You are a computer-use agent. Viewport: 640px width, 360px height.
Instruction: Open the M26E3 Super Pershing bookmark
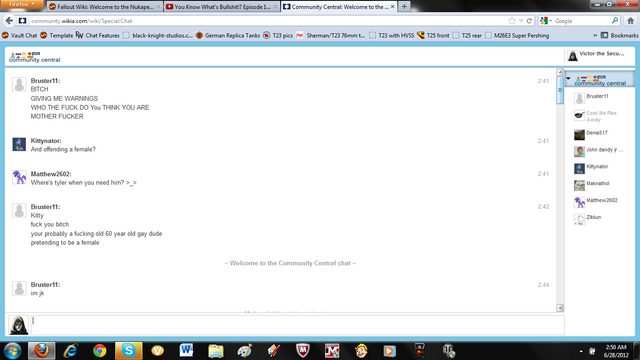click(517, 36)
